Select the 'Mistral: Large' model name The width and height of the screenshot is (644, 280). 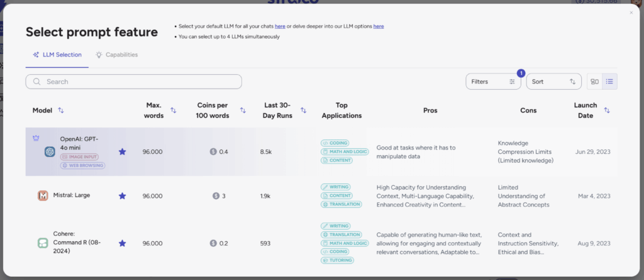tap(72, 195)
